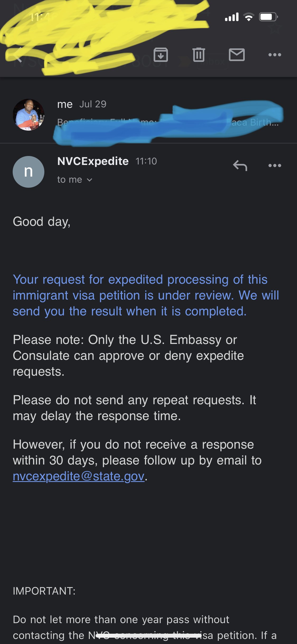The image size is (297, 644).
Task: Open NVCExpedite message options dots
Action: coord(275,165)
